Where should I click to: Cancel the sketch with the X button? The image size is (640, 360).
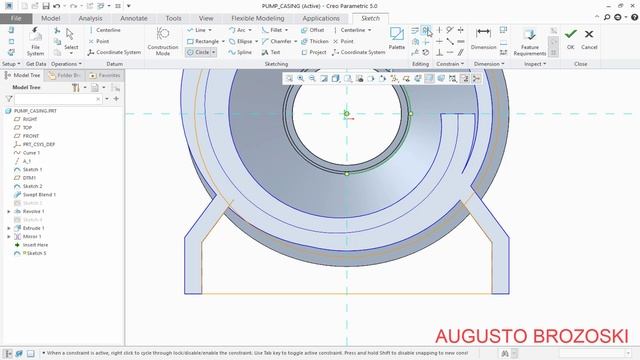click(589, 39)
